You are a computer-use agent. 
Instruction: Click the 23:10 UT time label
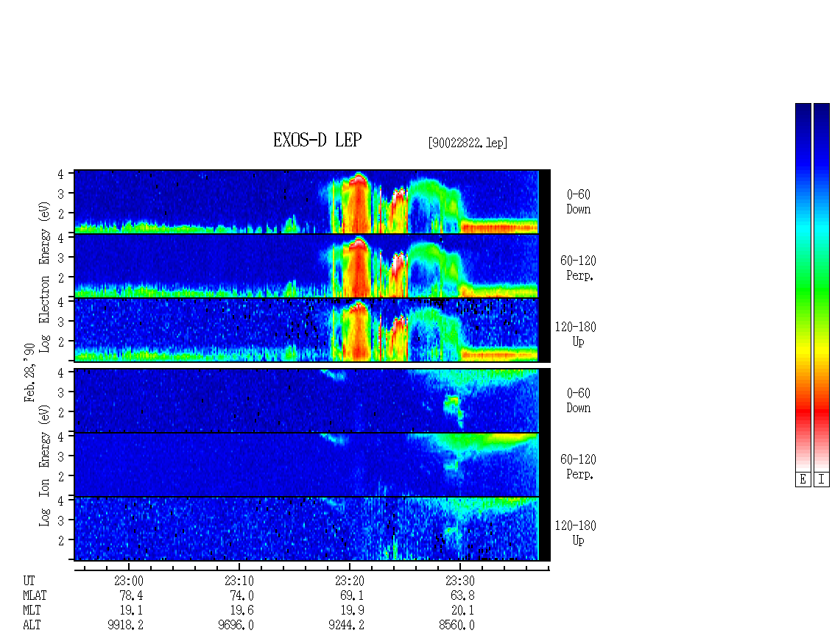239,581
